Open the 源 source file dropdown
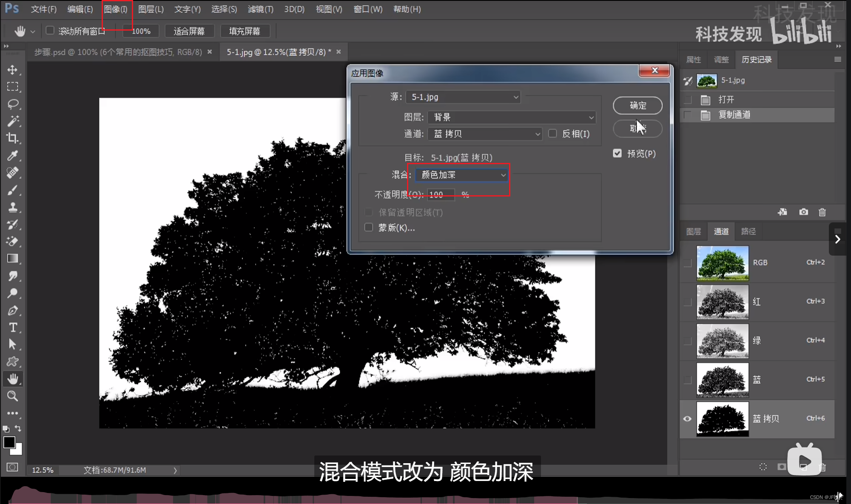Screen dimensions: 851x504 coord(463,97)
